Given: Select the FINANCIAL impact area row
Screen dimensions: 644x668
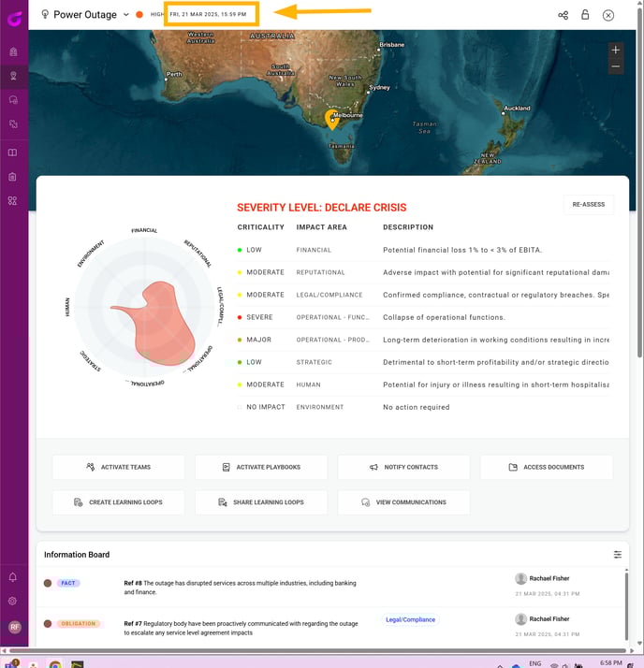Looking at the screenshot, I should pyautogui.click(x=423, y=250).
